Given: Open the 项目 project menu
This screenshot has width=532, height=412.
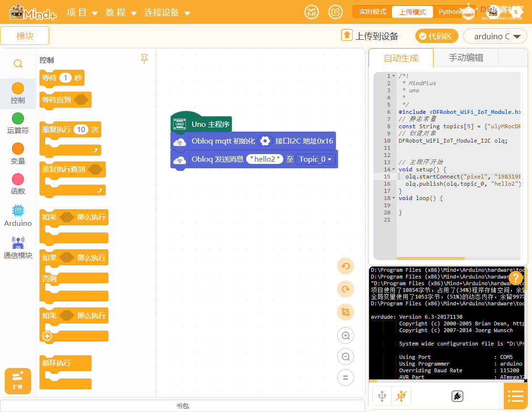Looking at the screenshot, I should point(82,13).
